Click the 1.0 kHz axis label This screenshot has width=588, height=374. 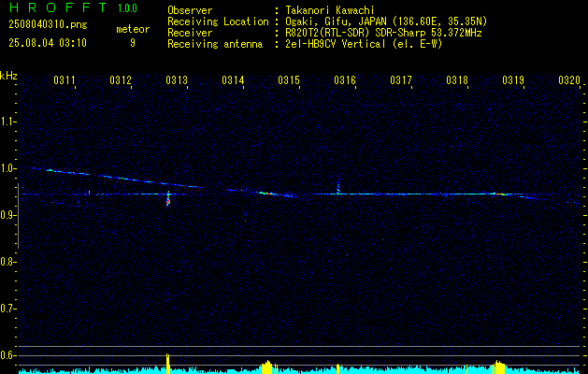[x=7, y=168]
